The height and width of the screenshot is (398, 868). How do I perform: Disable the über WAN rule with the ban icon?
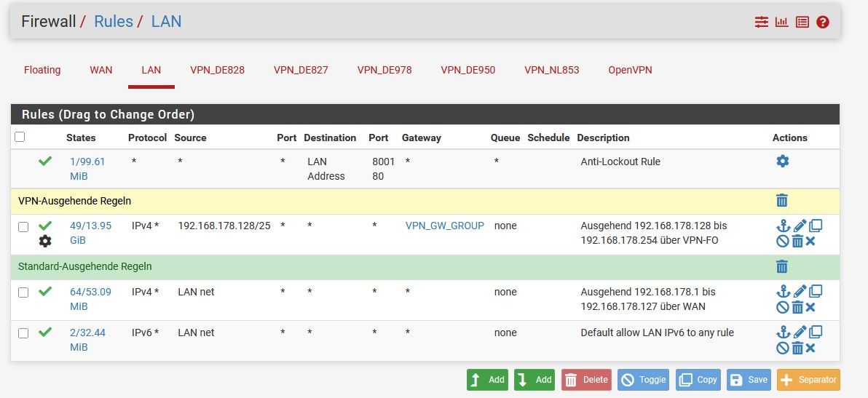coord(782,307)
